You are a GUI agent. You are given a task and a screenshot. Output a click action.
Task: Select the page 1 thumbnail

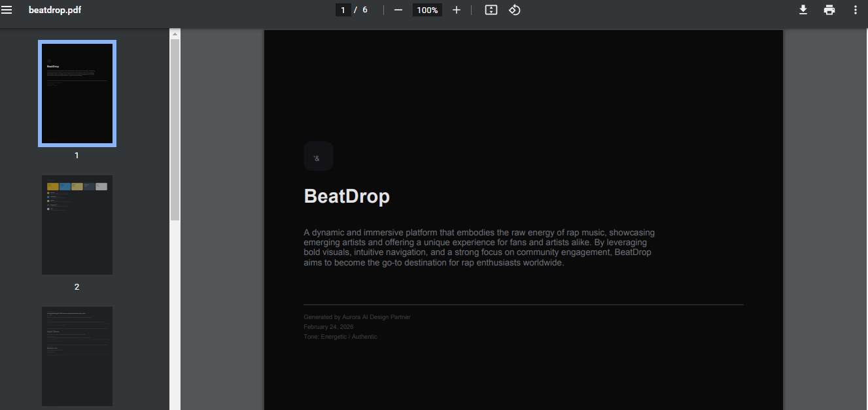point(77,94)
